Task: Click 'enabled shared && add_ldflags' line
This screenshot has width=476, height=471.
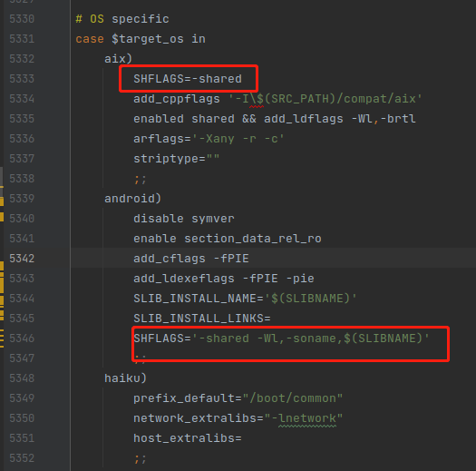Action: tap(275, 119)
